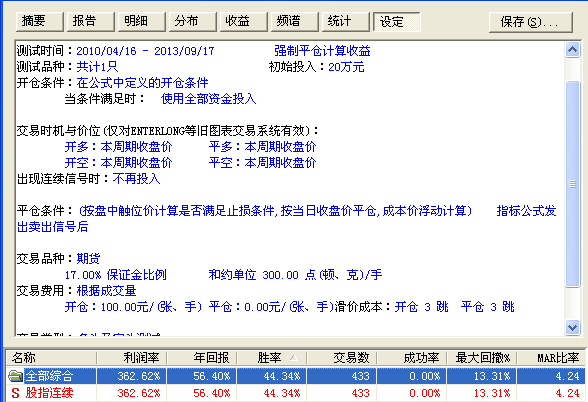Click the scrollbar down arrow

pyautogui.click(x=572, y=327)
